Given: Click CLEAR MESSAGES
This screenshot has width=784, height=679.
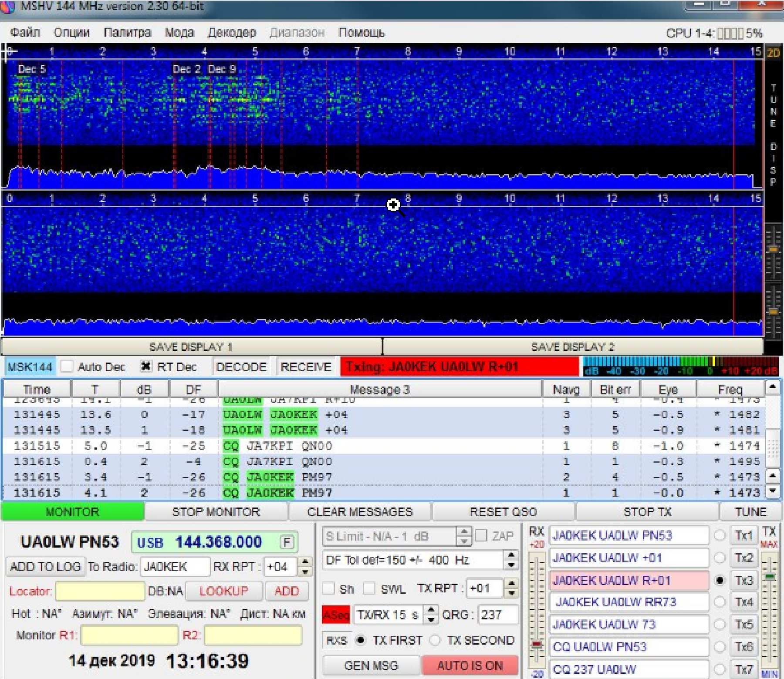Looking at the screenshot, I should [360, 511].
